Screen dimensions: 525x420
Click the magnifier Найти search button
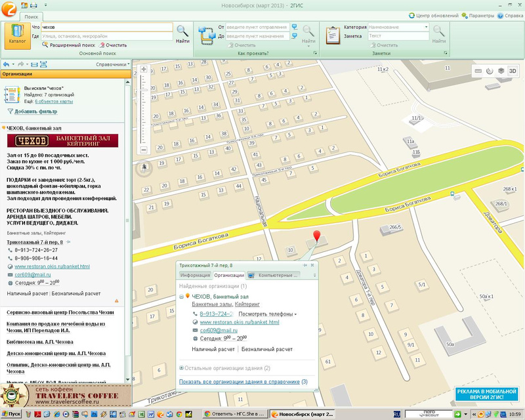coord(182,33)
